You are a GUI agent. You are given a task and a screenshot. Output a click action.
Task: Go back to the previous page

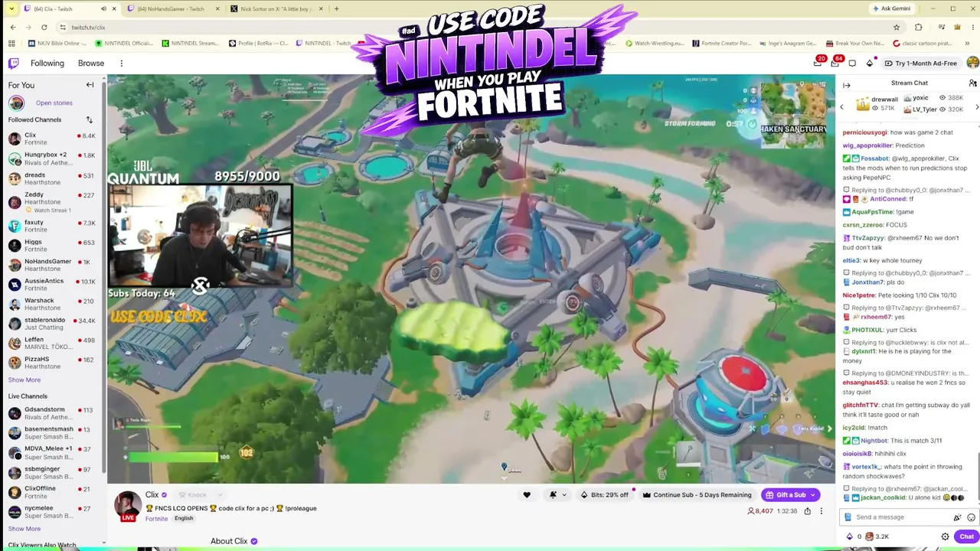pos(13,28)
